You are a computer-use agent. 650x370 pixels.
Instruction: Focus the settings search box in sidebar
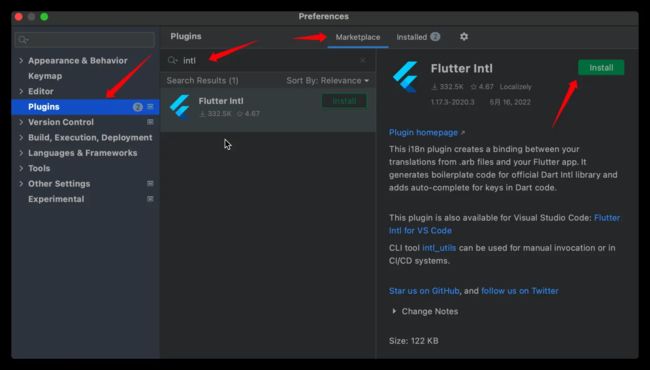point(85,40)
